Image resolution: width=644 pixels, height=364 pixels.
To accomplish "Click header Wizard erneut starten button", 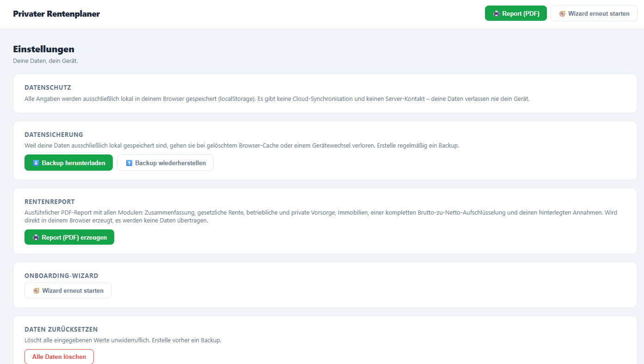I will 594,13.
